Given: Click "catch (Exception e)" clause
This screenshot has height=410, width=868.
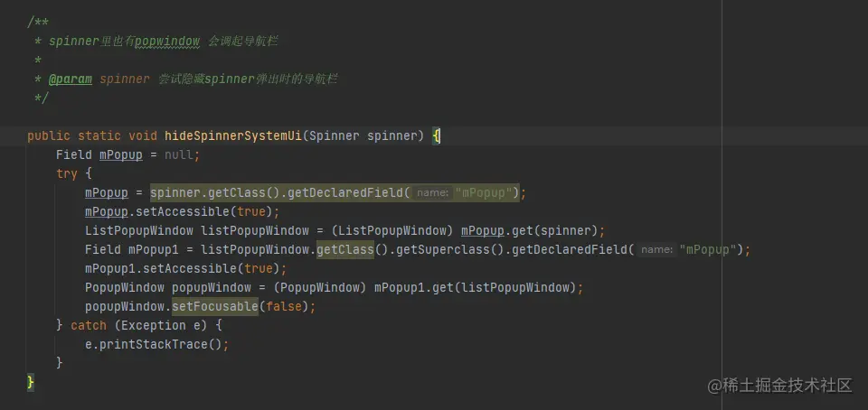Looking at the screenshot, I should tap(138, 325).
